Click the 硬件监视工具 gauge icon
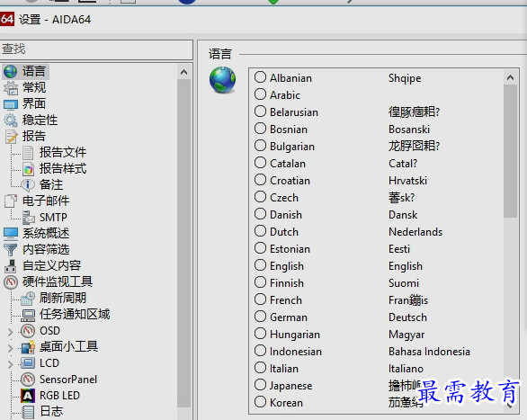527x420 pixels. (11, 282)
